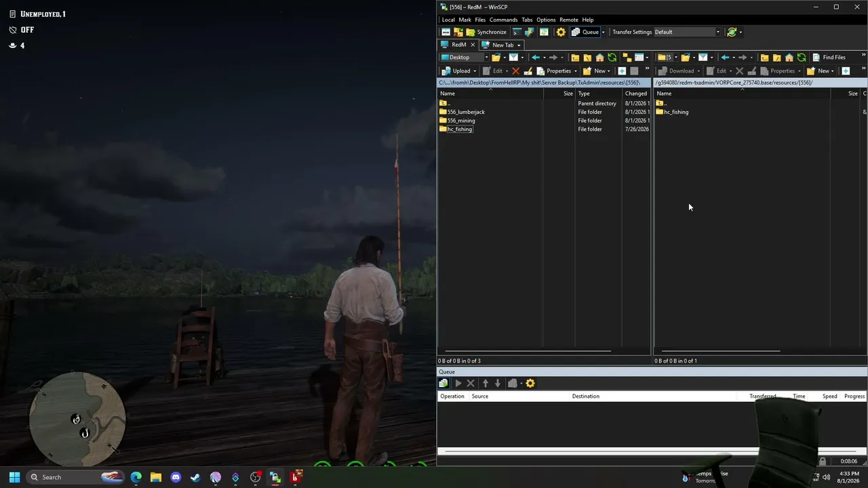Expand the remote New dropdown arrow
This screenshot has height=488, width=868.
tap(833, 70)
